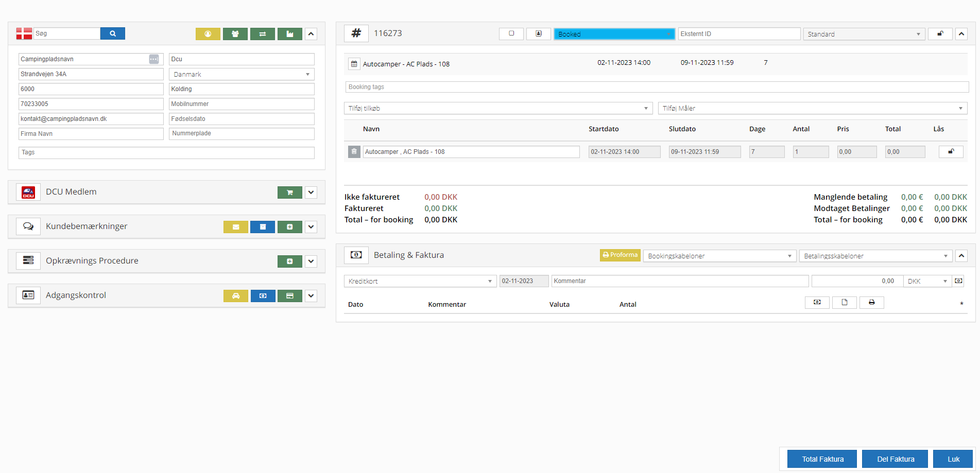Click the shopping cart icon for DCU Medlem
Image resolution: width=980 pixels, height=473 pixels.
coord(289,192)
